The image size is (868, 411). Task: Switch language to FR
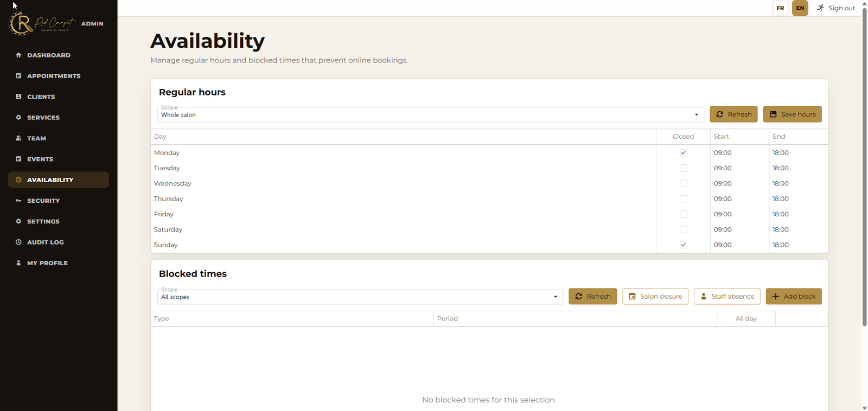point(780,8)
